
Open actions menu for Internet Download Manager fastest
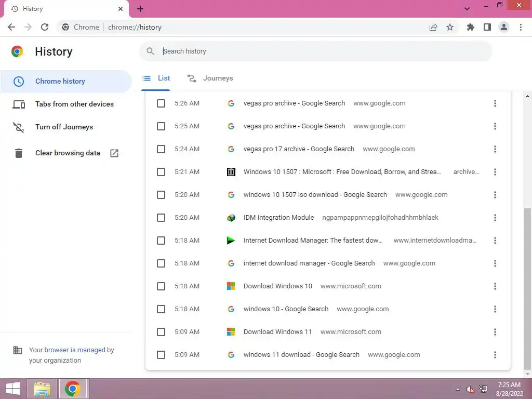point(495,241)
